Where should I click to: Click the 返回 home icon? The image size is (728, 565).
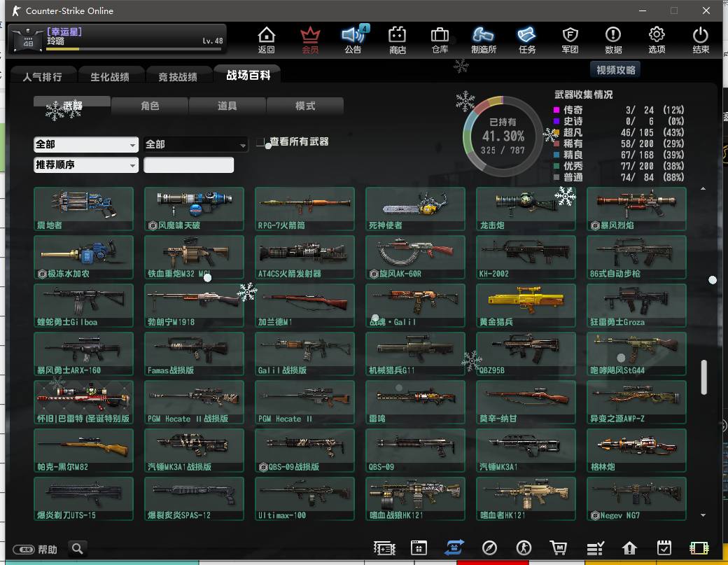(x=266, y=40)
